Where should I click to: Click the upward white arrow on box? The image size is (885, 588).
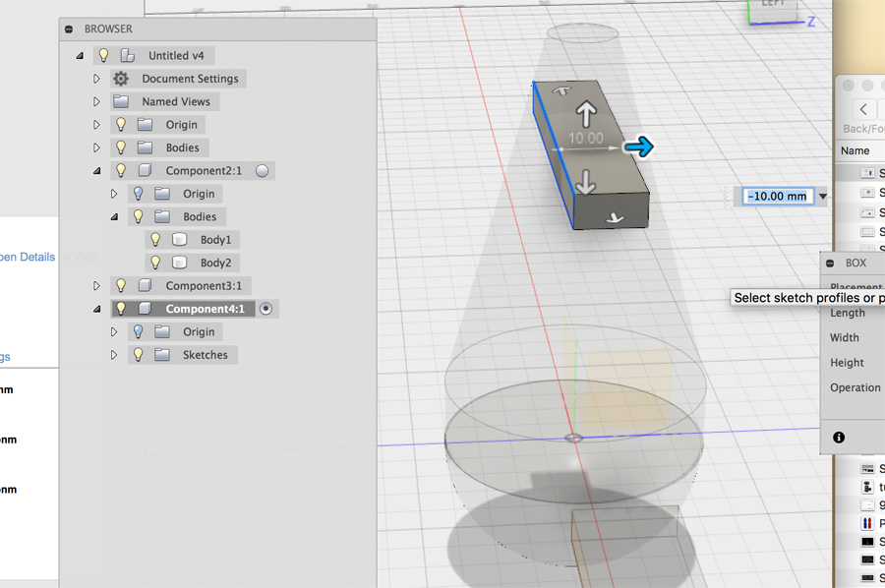[586, 113]
